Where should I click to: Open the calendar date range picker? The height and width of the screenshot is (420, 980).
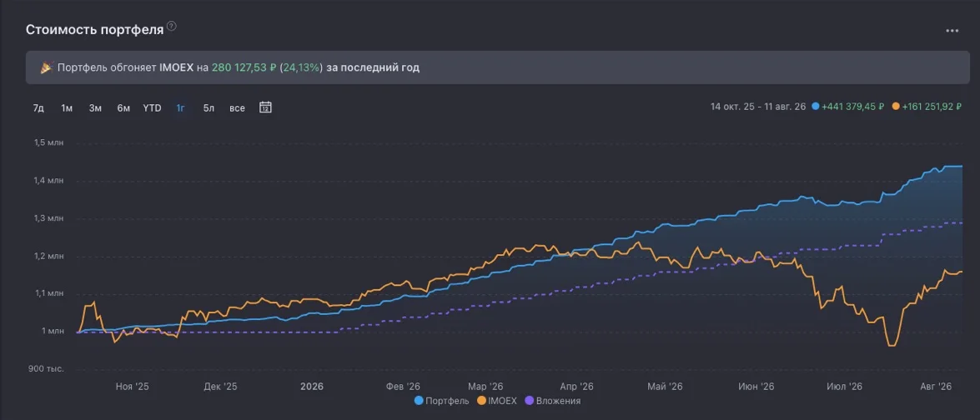pyautogui.click(x=265, y=107)
